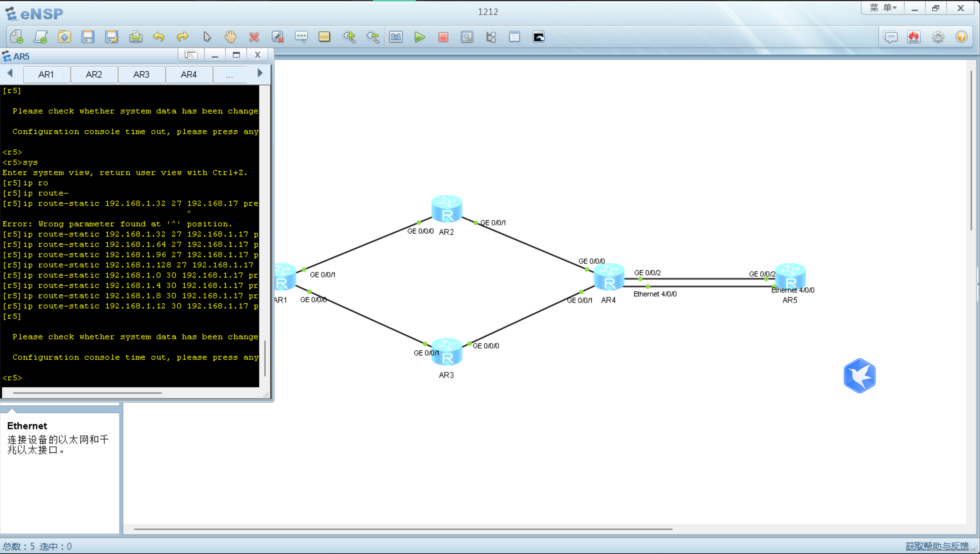Open the 菜单 dropdown menu
Viewport: 980px width, 554px height.
[883, 8]
